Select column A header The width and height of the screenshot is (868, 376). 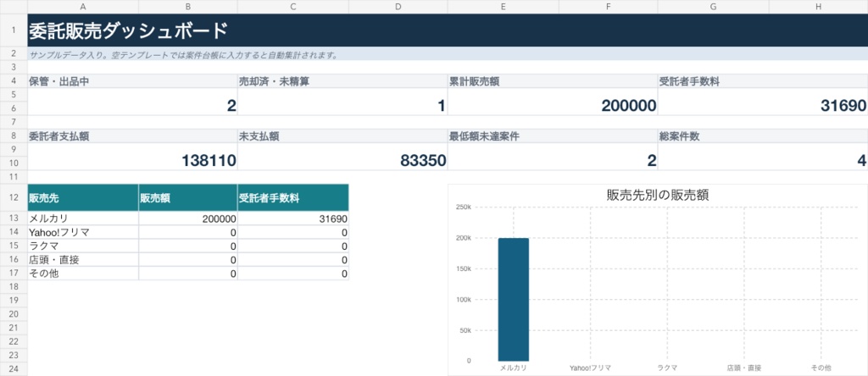tap(83, 7)
